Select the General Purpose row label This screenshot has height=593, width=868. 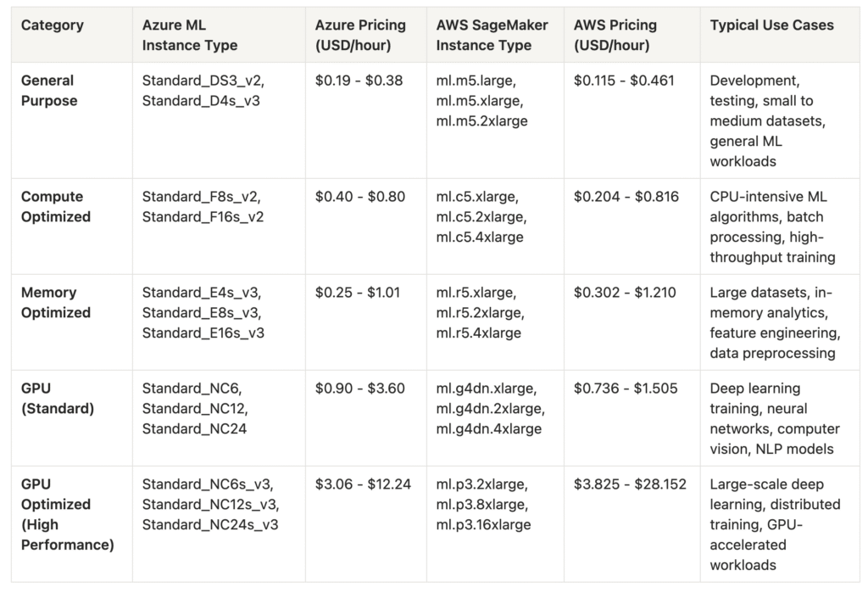click(49, 91)
